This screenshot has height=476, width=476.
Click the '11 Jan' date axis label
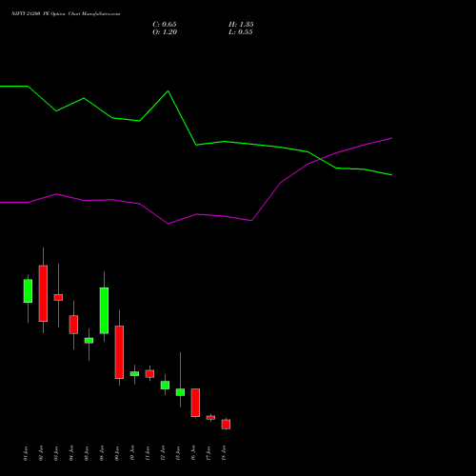click(148, 453)
